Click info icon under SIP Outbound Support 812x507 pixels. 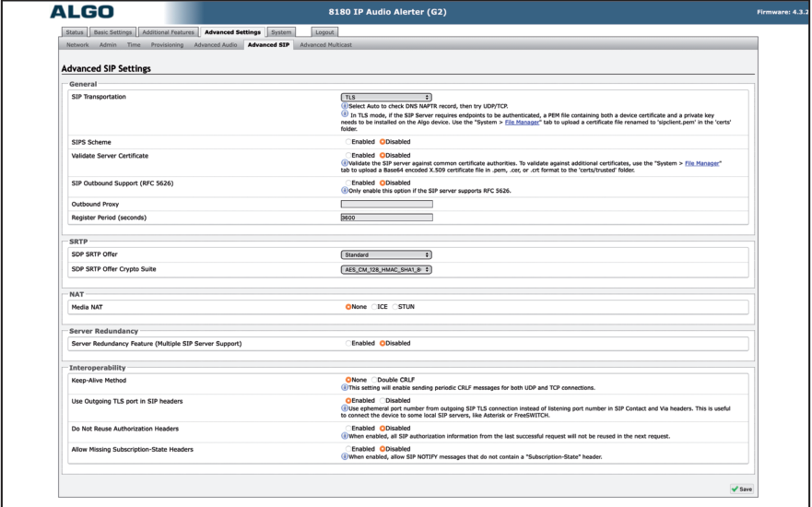(344, 190)
